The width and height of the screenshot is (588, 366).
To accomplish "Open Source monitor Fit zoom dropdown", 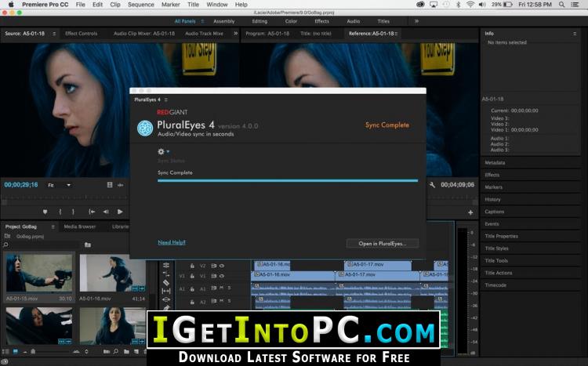I will coord(60,185).
